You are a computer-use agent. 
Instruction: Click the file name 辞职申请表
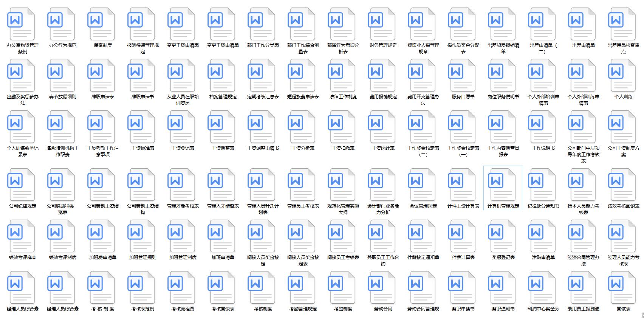click(x=103, y=97)
